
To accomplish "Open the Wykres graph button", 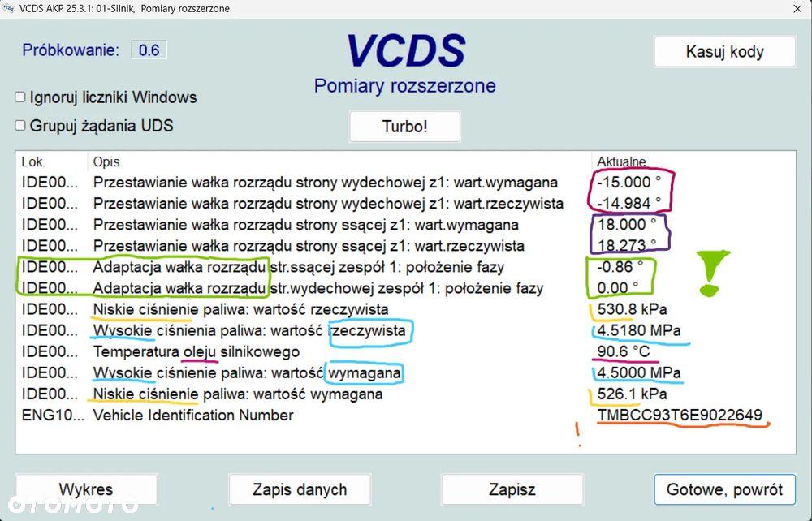I will pyautogui.click(x=86, y=489).
